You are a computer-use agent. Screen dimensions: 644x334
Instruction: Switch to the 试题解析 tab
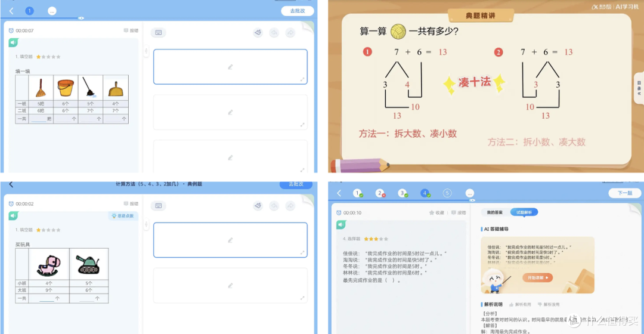click(524, 212)
